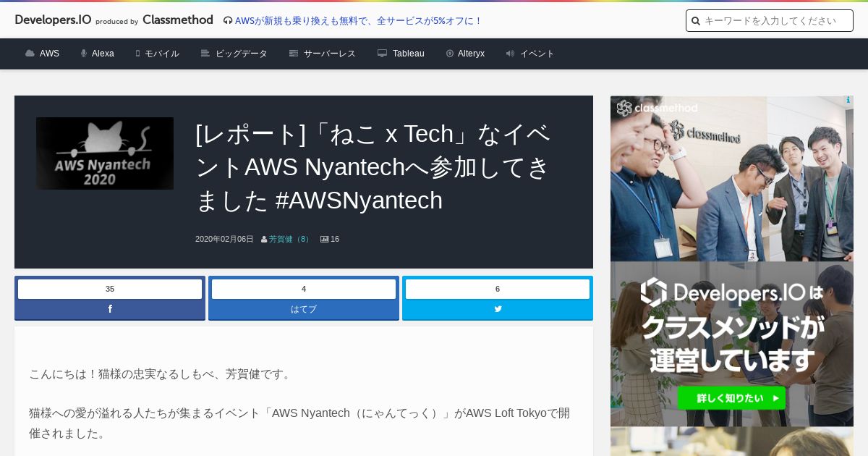The width and height of the screenshot is (868, 456).
Task: Share the article on Facebook
Action: click(110, 309)
